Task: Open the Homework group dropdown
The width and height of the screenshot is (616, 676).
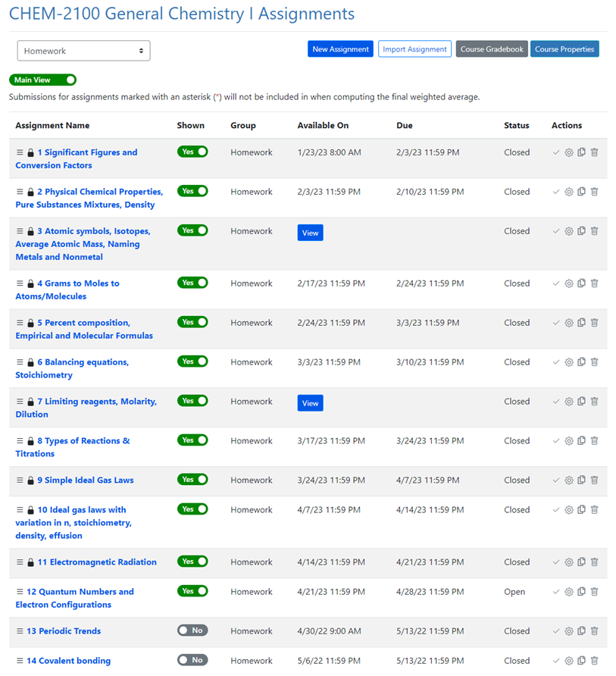Action: (x=83, y=51)
